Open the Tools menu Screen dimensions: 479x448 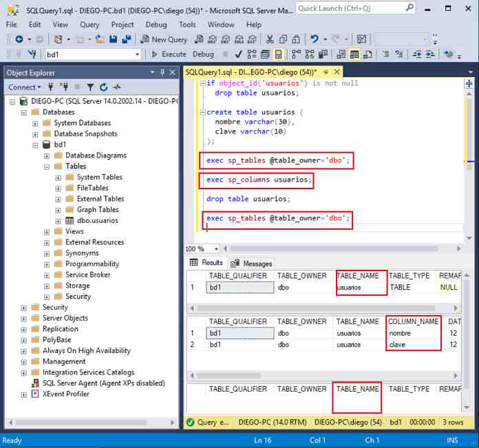pyautogui.click(x=187, y=25)
